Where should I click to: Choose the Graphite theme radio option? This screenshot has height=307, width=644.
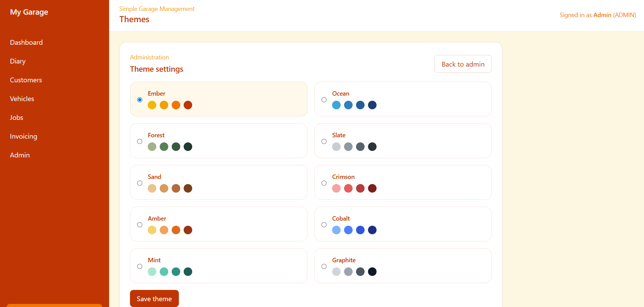tap(324, 266)
